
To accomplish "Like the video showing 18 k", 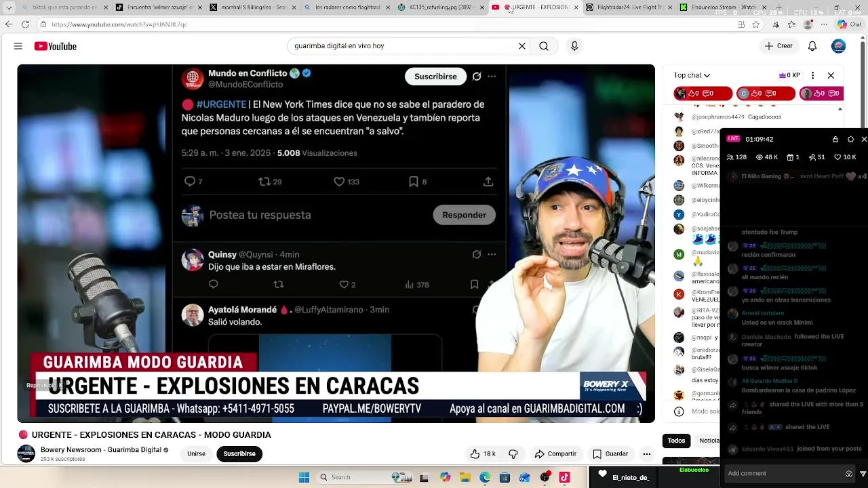I will coord(483,454).
